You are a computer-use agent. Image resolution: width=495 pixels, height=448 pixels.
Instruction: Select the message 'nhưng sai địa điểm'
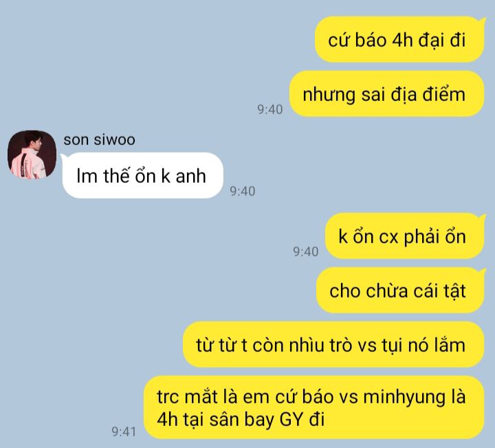tap(386, 93)
